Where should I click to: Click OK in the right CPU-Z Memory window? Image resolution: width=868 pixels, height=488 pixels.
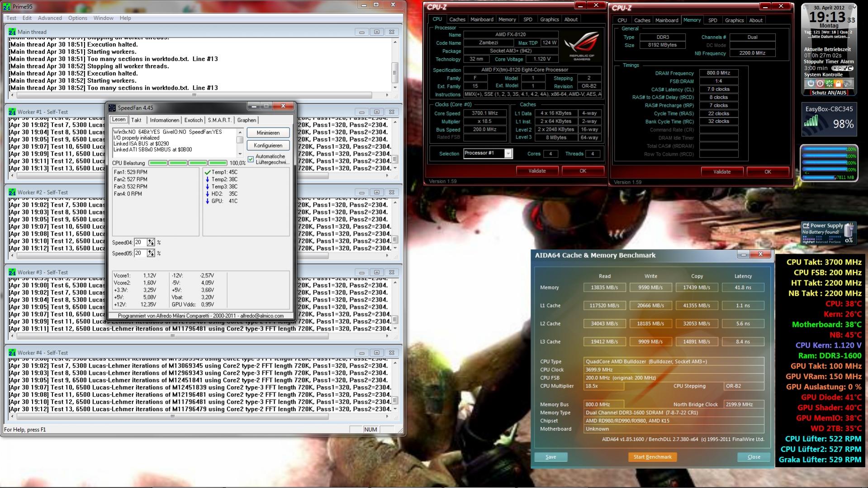pos(768,172)
